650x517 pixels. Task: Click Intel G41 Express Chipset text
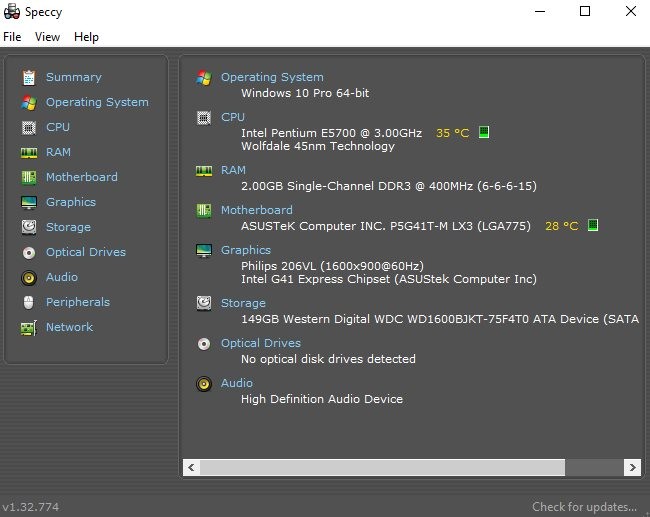[389, 279]
